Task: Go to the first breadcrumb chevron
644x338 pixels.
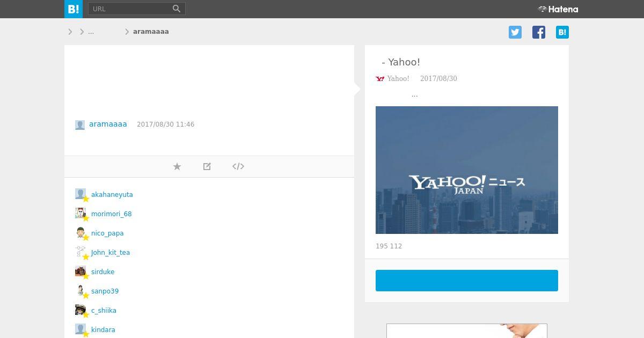Action: (70, 32)
